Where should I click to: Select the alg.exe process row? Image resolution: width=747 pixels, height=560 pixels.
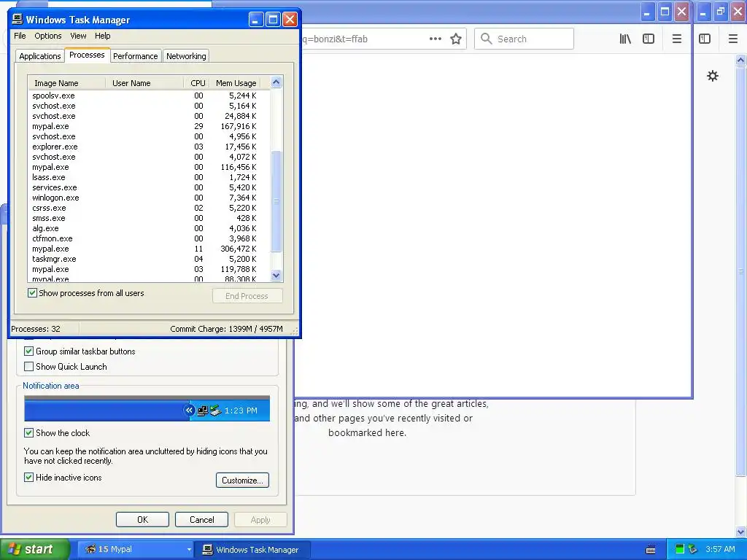point(149,228)
